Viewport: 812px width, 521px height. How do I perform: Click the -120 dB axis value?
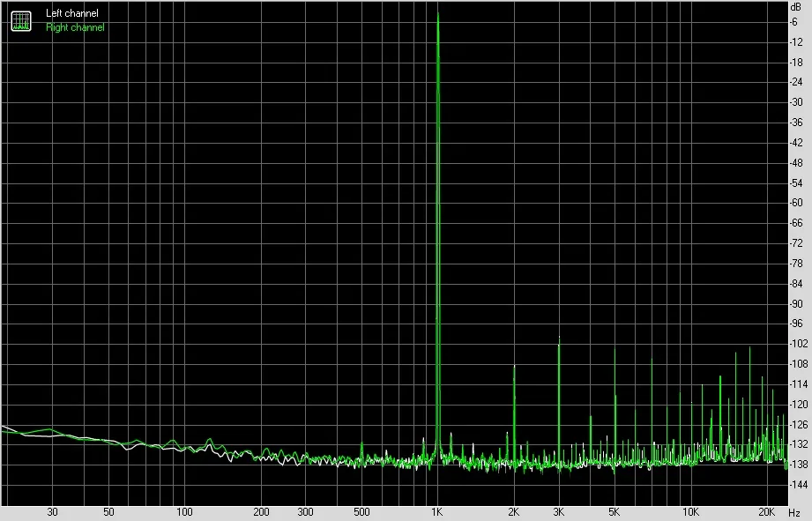[798, 404]
